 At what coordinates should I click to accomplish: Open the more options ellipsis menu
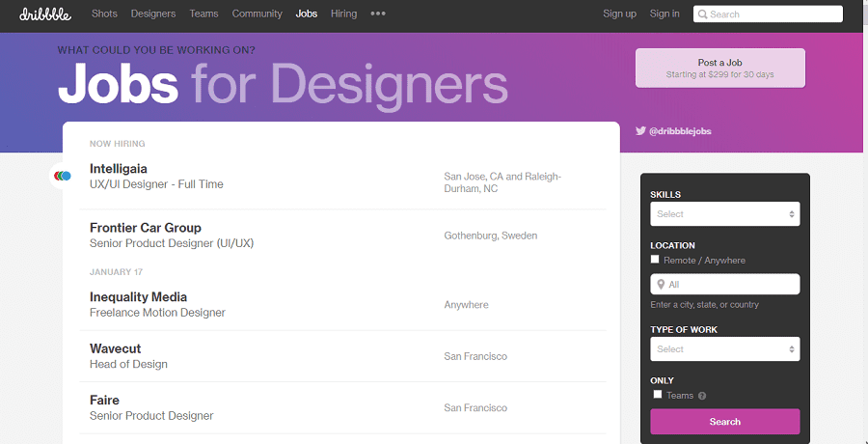(378, 14)
